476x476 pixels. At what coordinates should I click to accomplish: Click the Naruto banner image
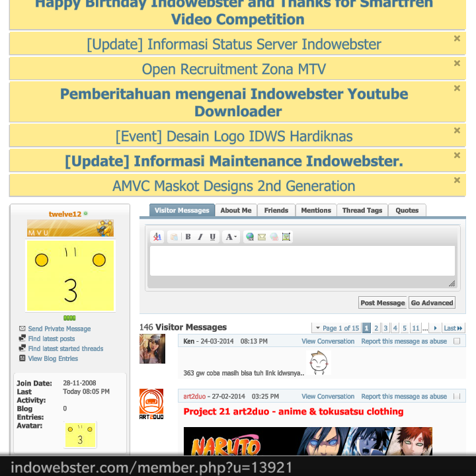tap(308, 441)
